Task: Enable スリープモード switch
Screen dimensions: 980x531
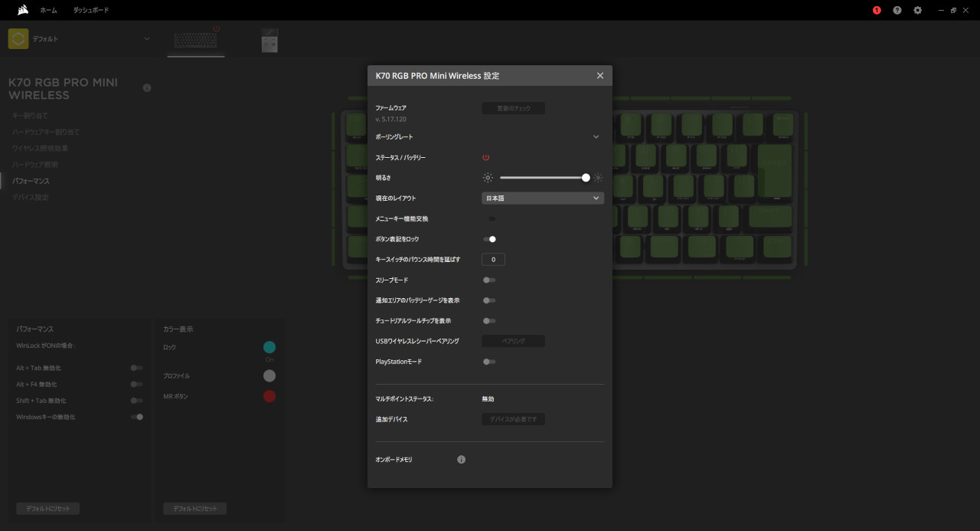Action: tap(489, 280)
